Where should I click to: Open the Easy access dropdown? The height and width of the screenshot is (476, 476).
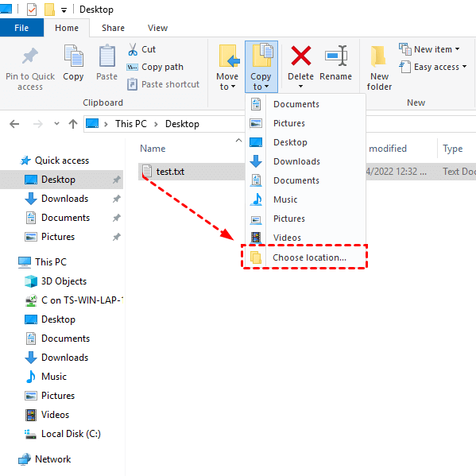click(x=433, y=67)
